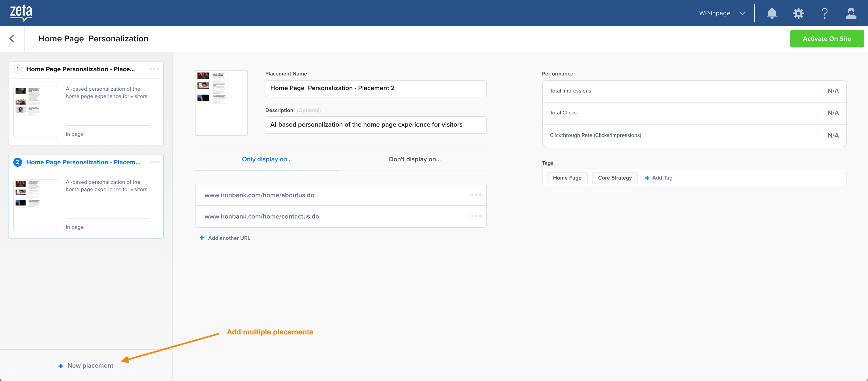
Task: Open options menu on Placement 1 card
Action: pyautogui.click(x=154, y=69)
